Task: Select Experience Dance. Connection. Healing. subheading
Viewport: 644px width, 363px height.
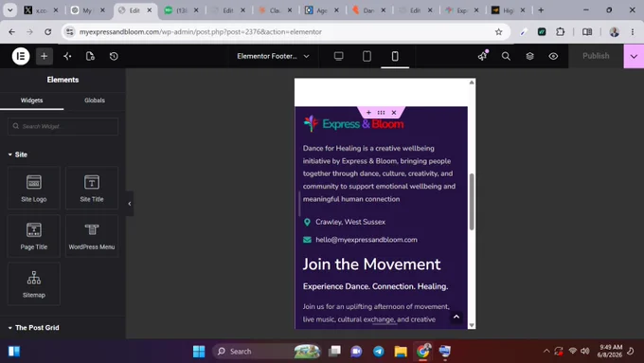Action: click(375, 286)
